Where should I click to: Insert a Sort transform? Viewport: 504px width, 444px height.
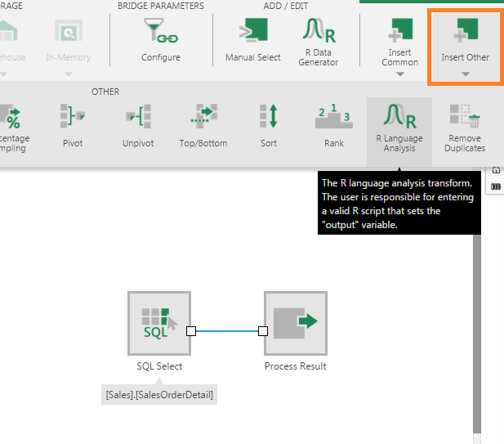click(x=269, y=125)
